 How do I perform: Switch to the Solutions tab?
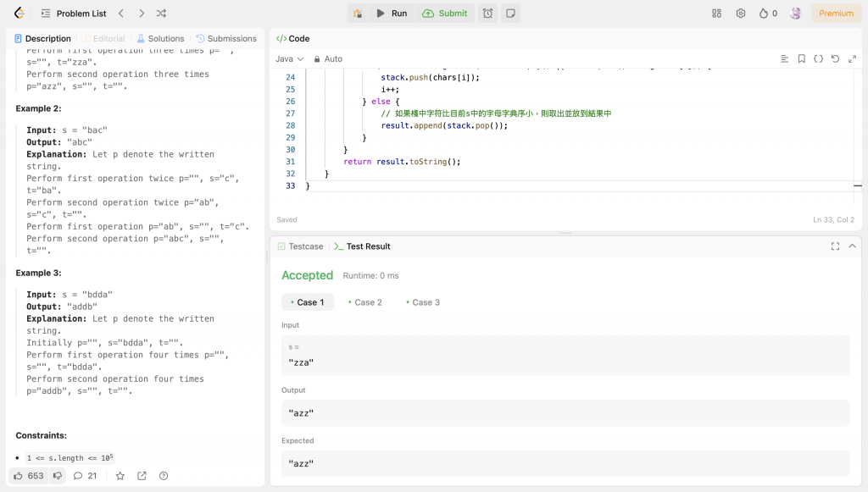click(160, 39)
